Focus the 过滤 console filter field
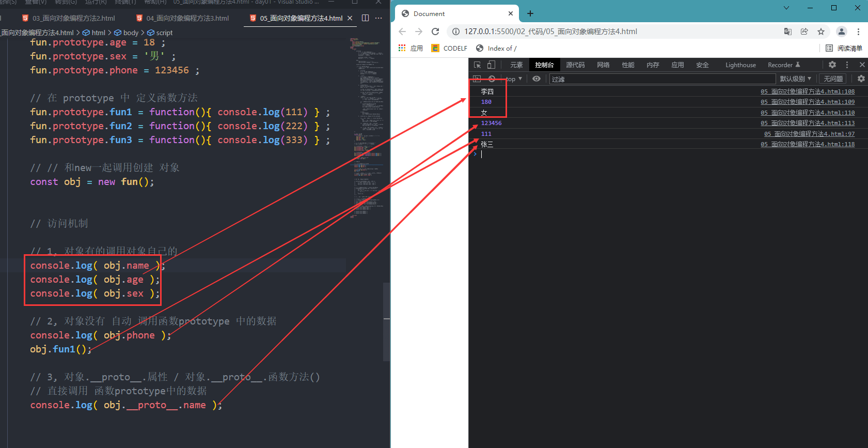The width and height of the screenshot is (868, 448). click(662, 79)
